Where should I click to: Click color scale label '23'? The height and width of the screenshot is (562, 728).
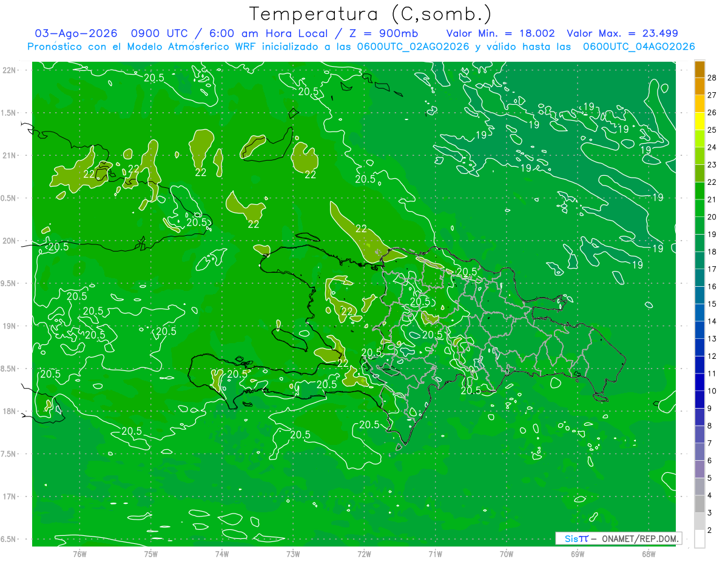(712, 164)
